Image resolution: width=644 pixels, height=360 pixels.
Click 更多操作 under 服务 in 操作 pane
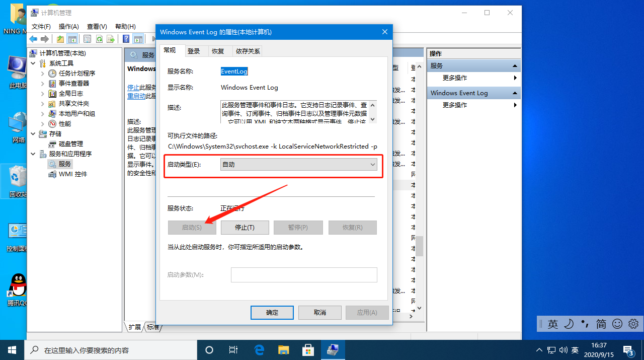[x=455, y=78]
